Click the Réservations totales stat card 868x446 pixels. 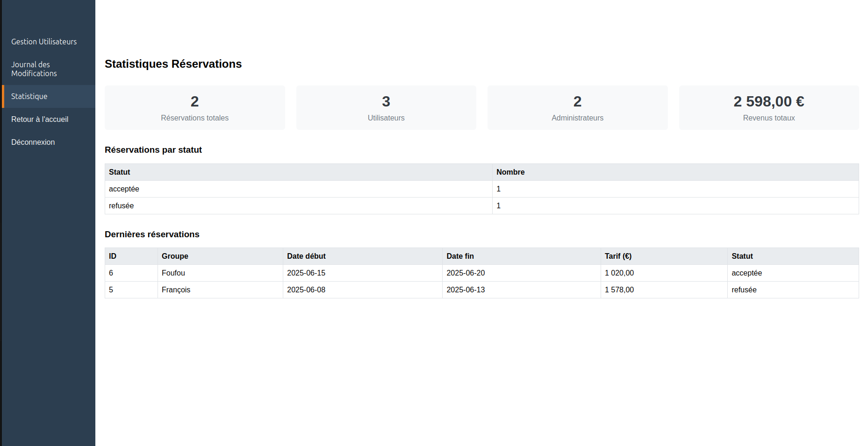(x=194, y=108)
